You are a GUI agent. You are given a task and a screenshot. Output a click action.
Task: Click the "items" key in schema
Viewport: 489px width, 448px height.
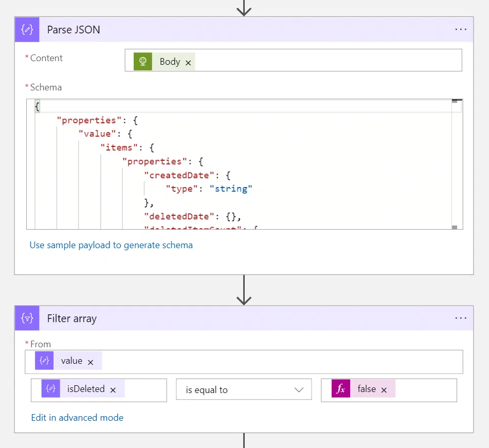pos(119,147)
